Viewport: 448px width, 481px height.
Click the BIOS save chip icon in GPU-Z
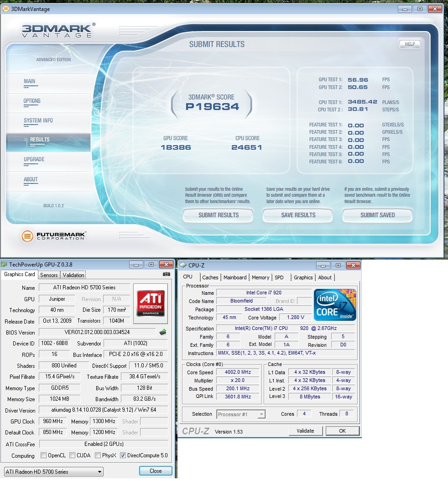click(163, 332)
